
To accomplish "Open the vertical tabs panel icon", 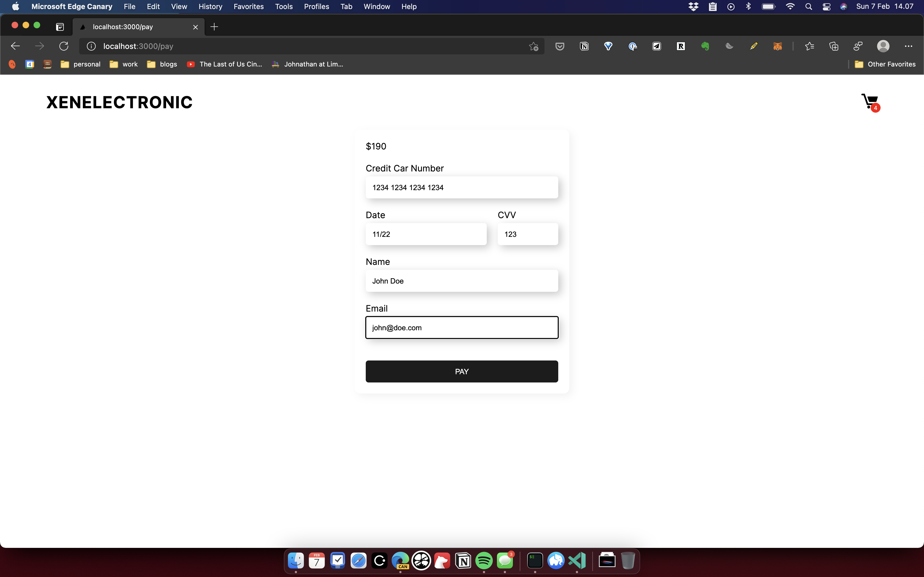I will [60, 27].
